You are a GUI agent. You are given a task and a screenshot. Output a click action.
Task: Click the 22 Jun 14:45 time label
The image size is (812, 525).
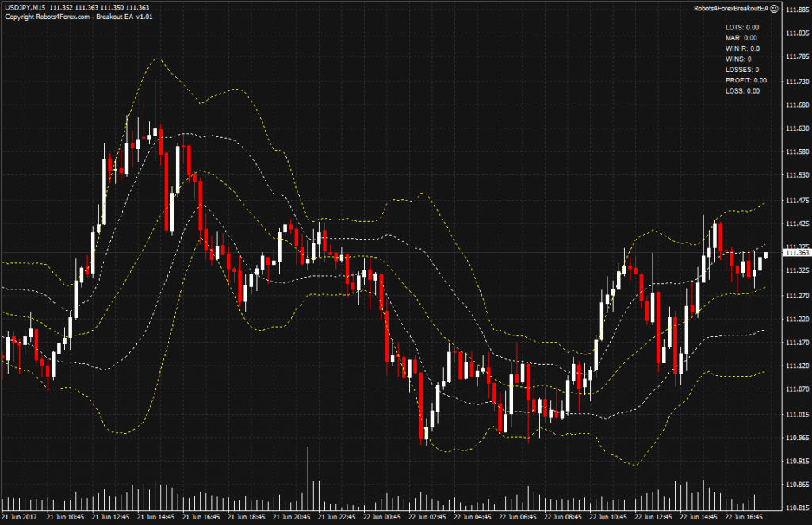(698, 517)
